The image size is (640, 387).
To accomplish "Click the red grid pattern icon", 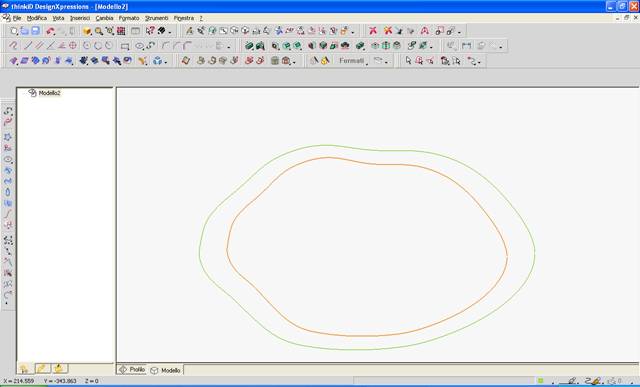I will [x=121, y=31].
